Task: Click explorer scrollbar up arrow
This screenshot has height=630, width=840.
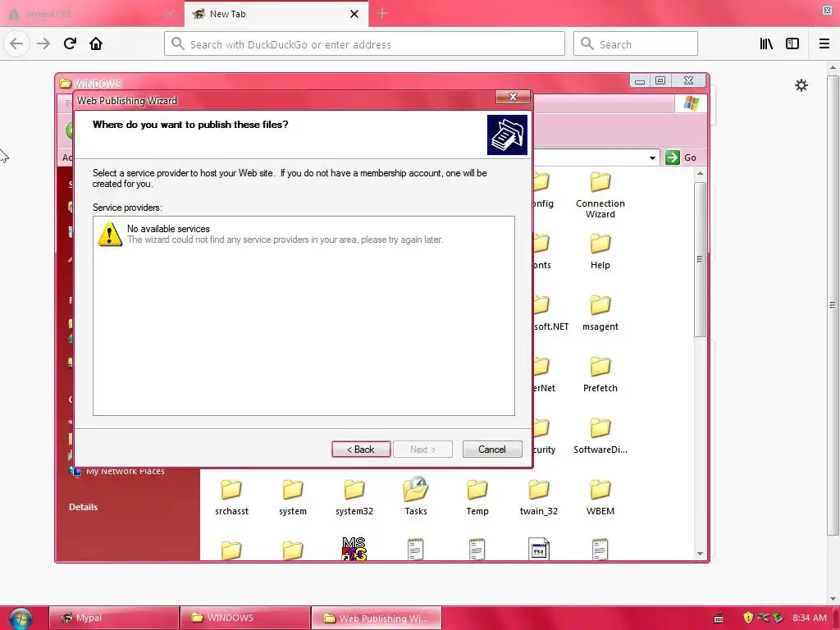Action: [700, 174]
